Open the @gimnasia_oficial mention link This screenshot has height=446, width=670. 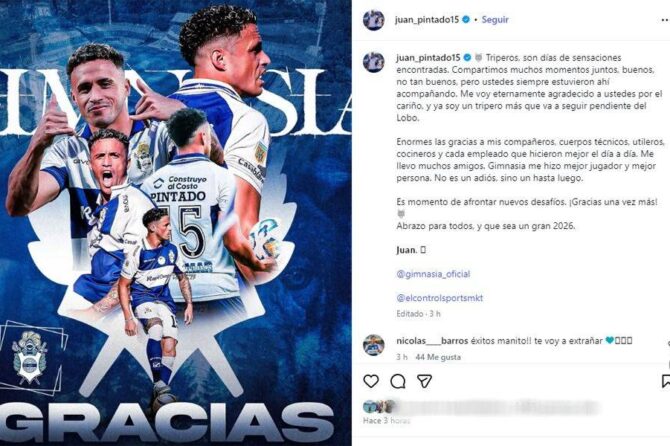point(433,274)
